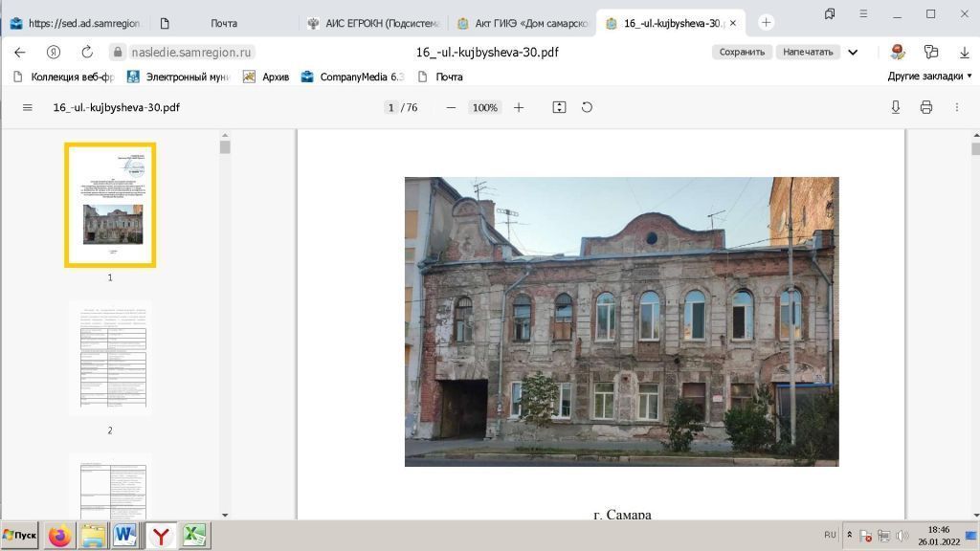Click the zoom level 100% field
980x551 pixels.
tap(485, 108)
